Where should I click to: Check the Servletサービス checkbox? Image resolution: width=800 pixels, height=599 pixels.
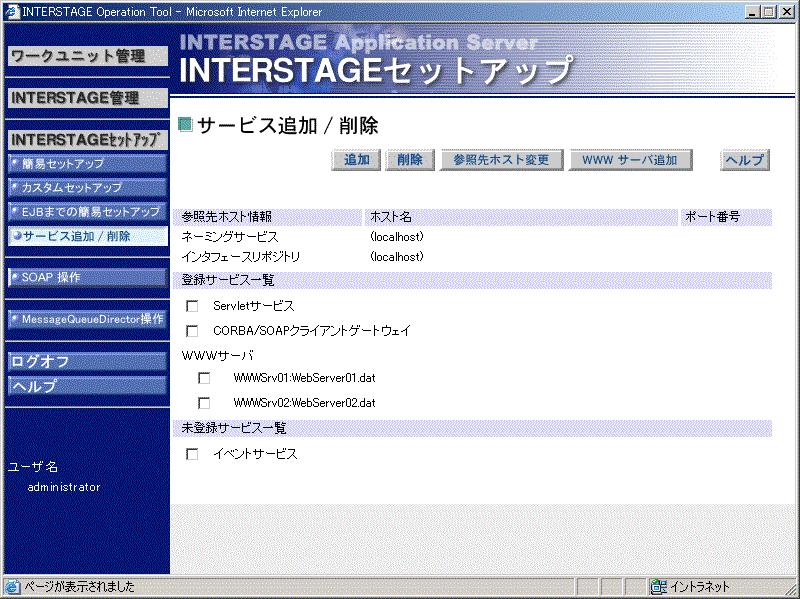[x=192, y=306]
